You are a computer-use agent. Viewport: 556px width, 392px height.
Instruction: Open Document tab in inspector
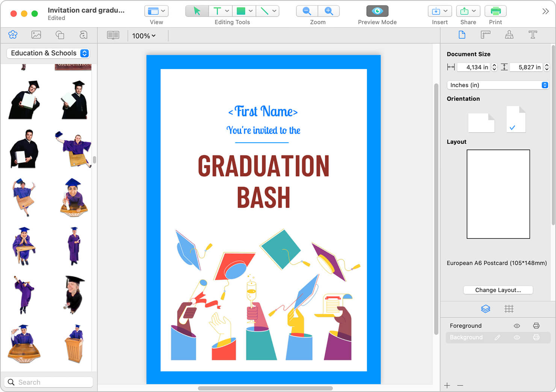pyautogui.click(x=462, y=35)
